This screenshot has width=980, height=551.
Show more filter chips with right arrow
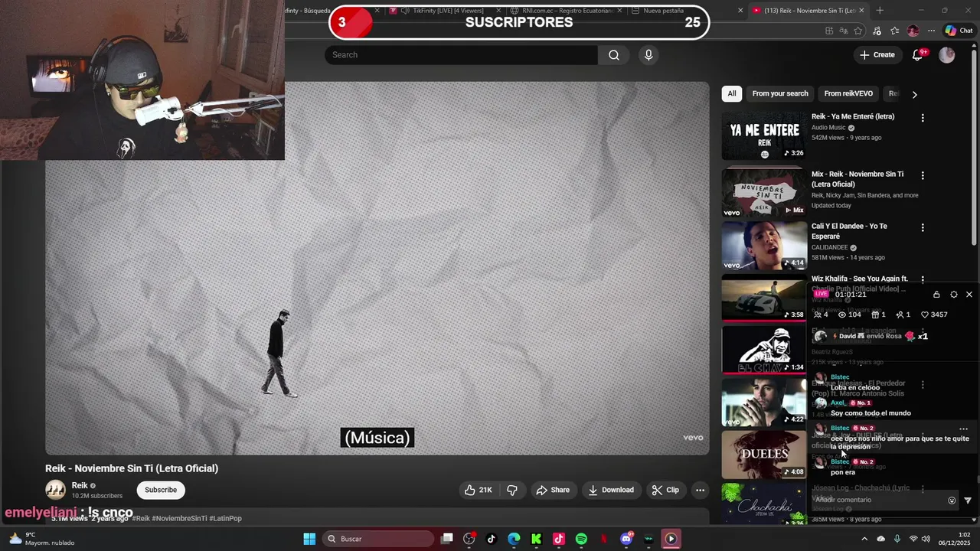tap(914, 94)
